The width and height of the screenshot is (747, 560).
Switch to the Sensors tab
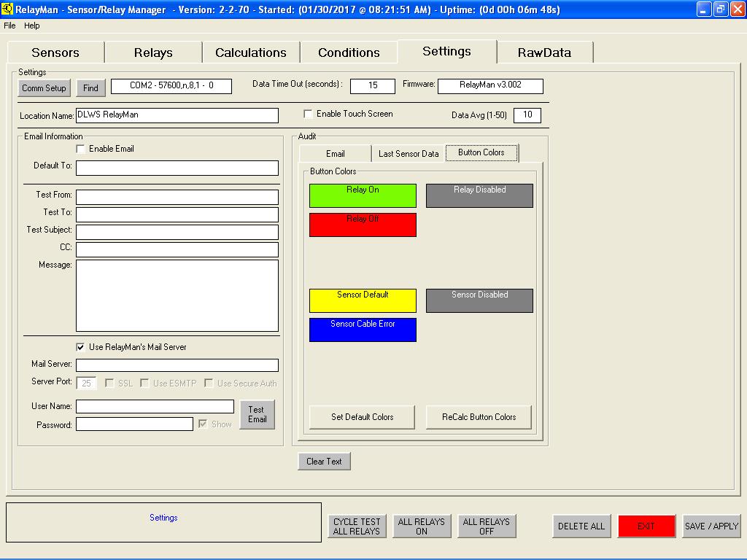point(55,52)
